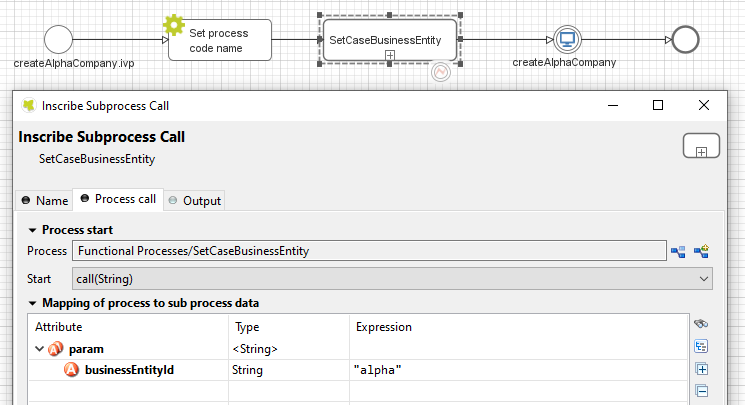Click the dialog title bar application icon
Screen dimensions: 745x405
pyautogui.click(x=29, y=105)
